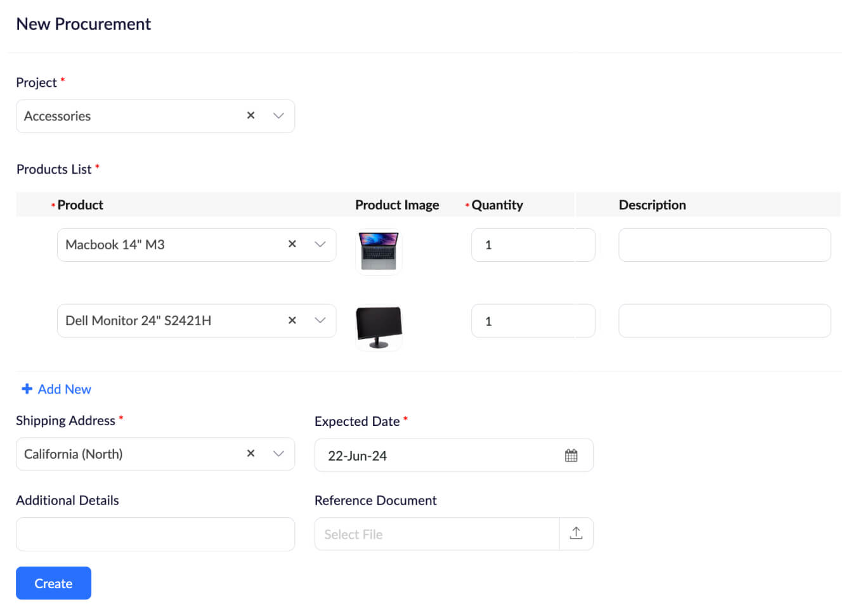Click the Macbook description field

coord(724,245)
